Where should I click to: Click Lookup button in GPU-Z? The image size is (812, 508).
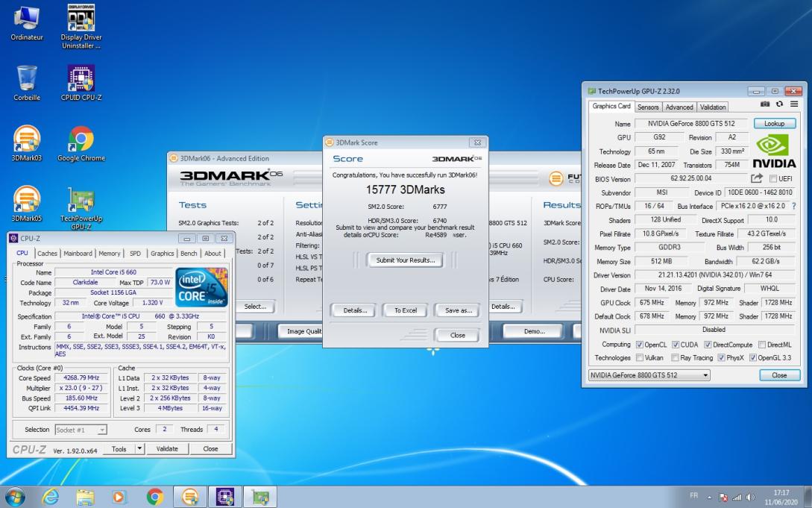point(774,123)
